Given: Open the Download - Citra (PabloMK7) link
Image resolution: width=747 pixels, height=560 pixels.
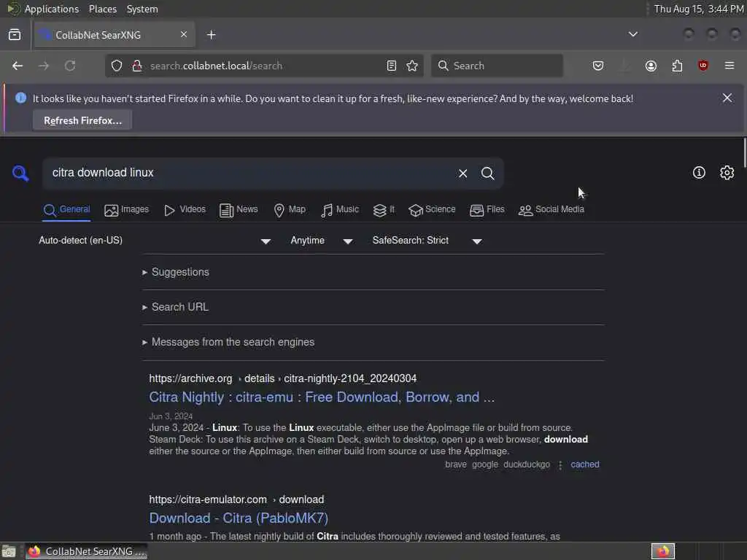Looking at the screenshot, I should pos(239,518).
